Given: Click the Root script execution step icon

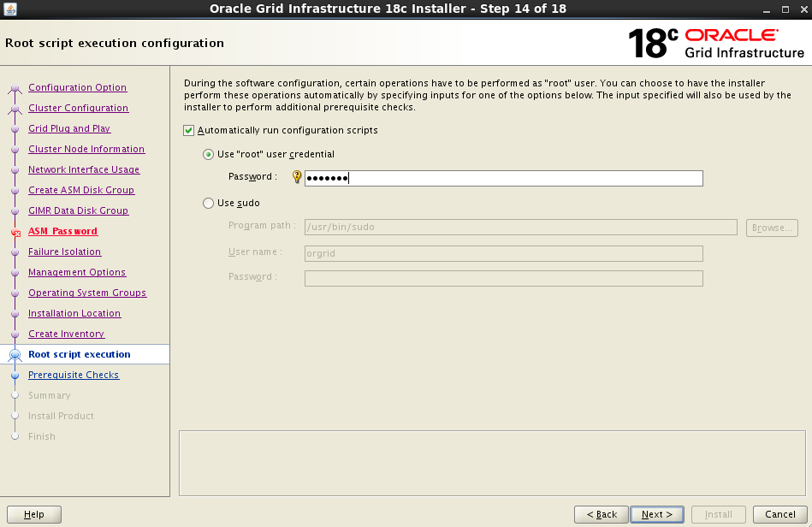Looking at the screenshot, I should point(15,354).
